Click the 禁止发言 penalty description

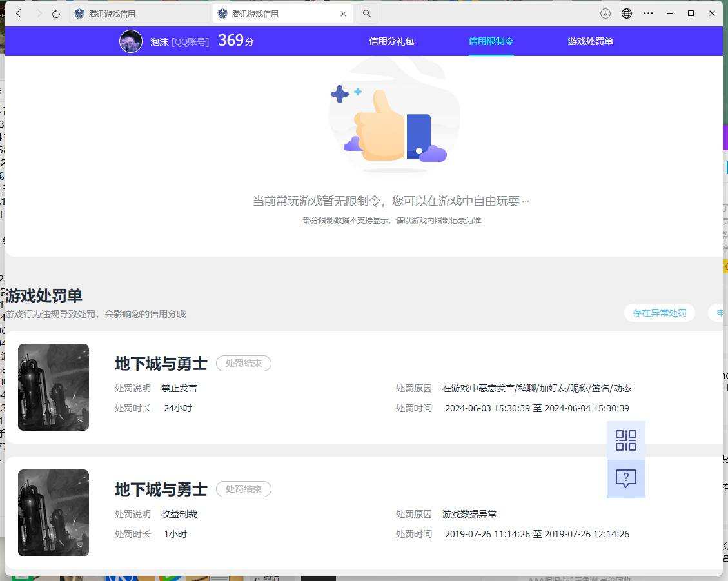click(179, 388)
